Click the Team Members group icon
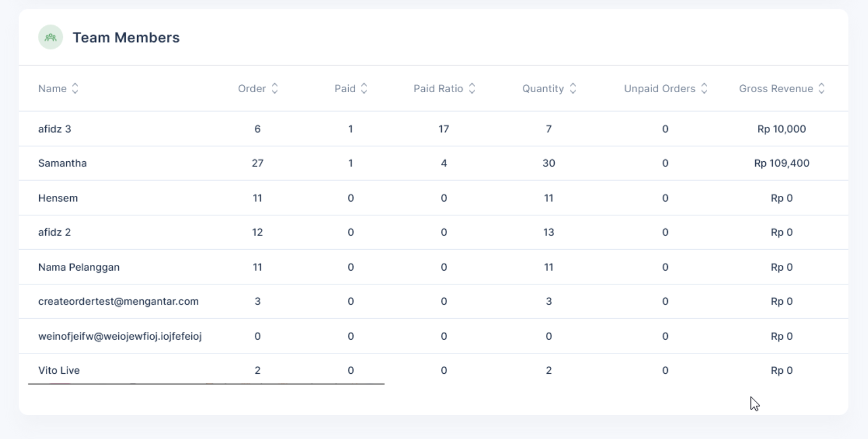Screen dimensions: 868x439 pos(50,38)
